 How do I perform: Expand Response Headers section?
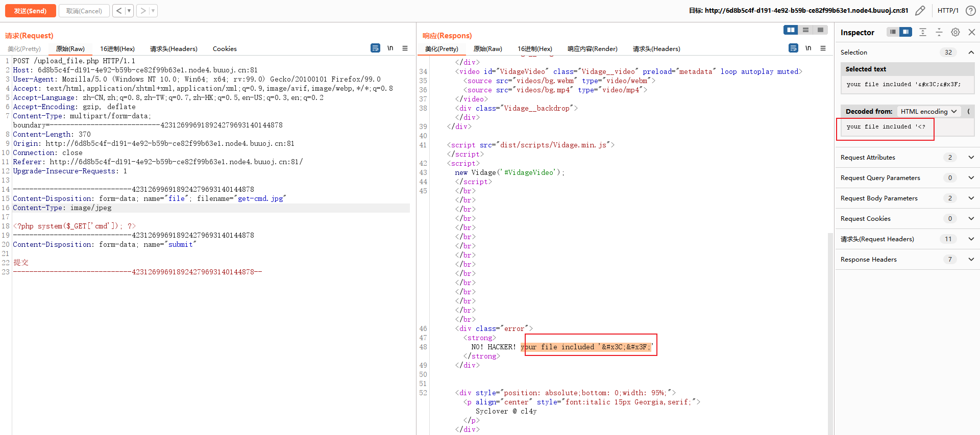[971, 259]
